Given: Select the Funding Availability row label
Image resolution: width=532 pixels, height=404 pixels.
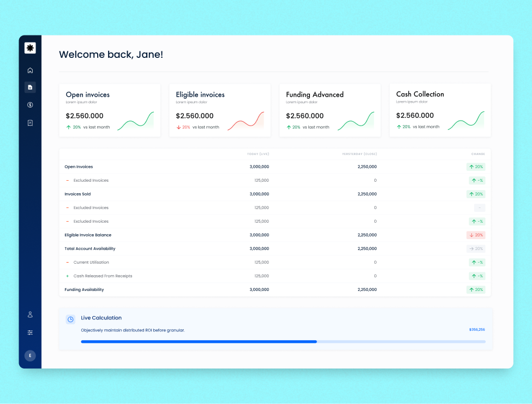Looking at the screenshot, I should (84, 289).
